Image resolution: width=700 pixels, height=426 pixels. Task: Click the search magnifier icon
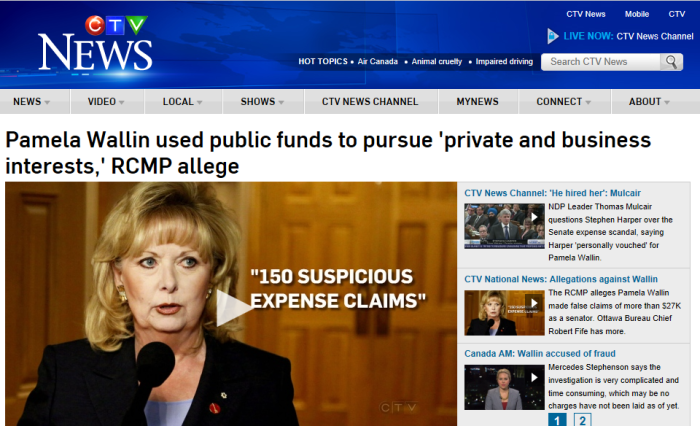coord(671,62)
